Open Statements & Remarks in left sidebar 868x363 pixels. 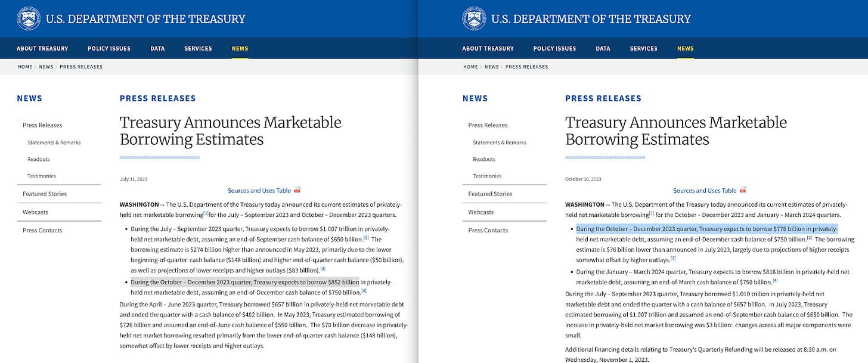54,142
